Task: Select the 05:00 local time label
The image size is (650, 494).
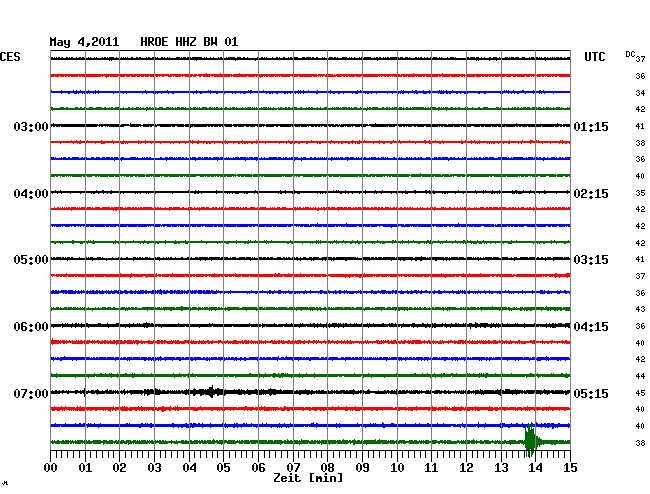Action: click(x=31, y=260)
